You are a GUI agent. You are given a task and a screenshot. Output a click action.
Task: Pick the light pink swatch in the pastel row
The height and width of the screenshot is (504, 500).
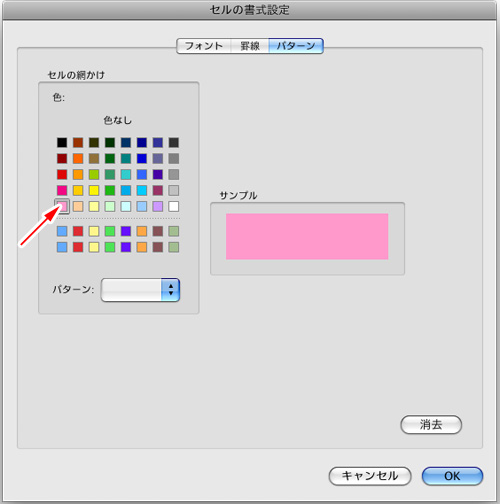[x=62, y=206]
